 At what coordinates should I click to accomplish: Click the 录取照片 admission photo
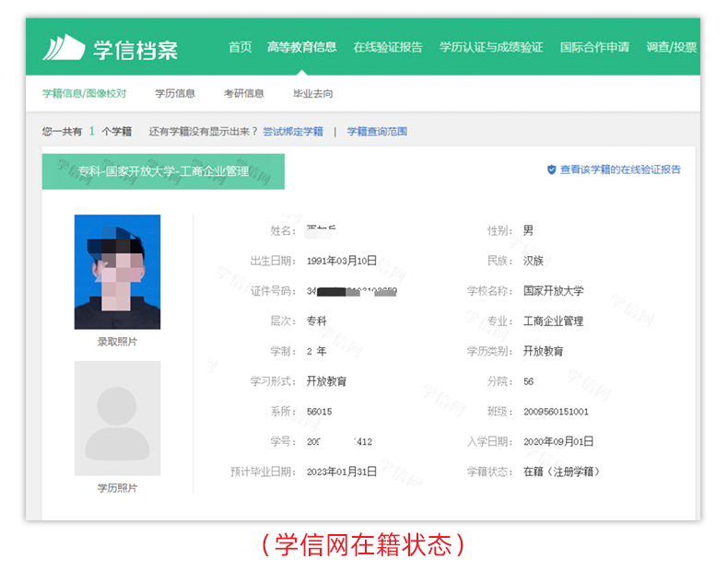117,272
